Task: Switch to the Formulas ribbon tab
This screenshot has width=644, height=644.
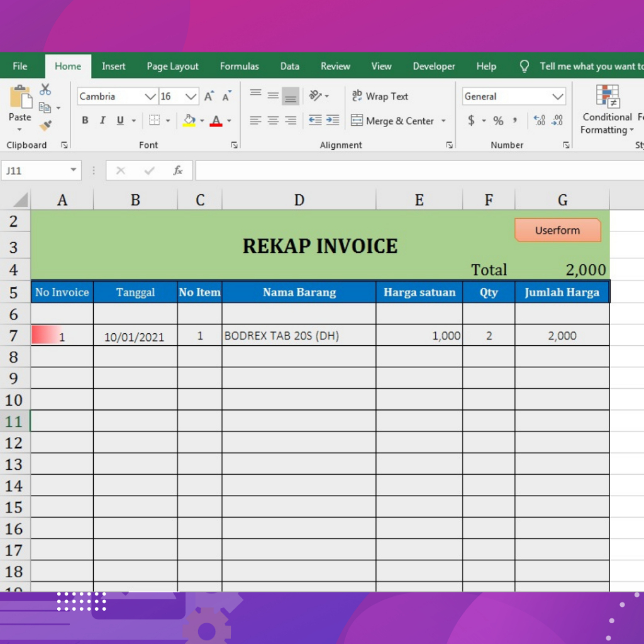Action: 240,66
